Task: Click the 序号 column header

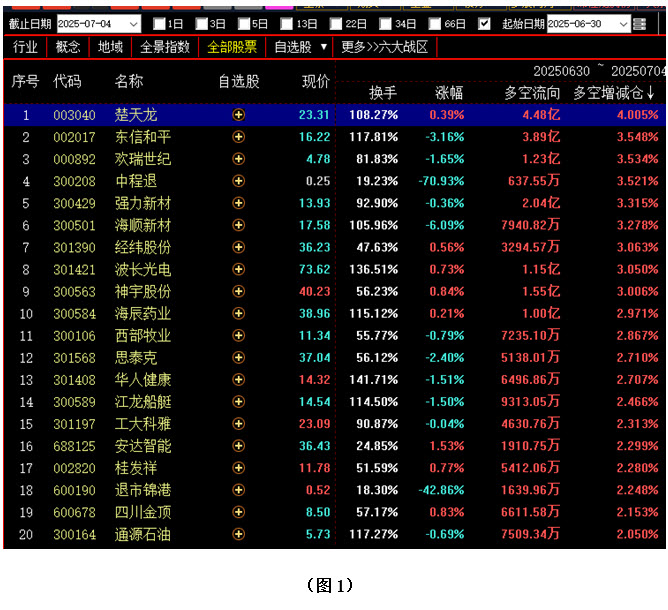Action: point(25,81)
